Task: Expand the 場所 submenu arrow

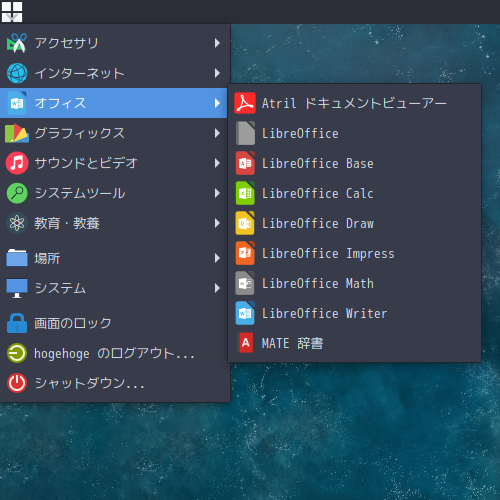Action: 217,258
